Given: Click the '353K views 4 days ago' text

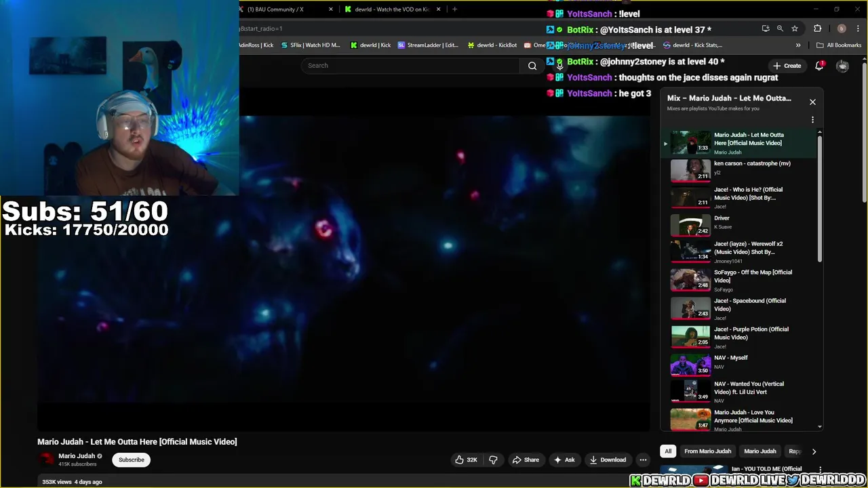Looking at the screenshot, I should pos(72,482).
